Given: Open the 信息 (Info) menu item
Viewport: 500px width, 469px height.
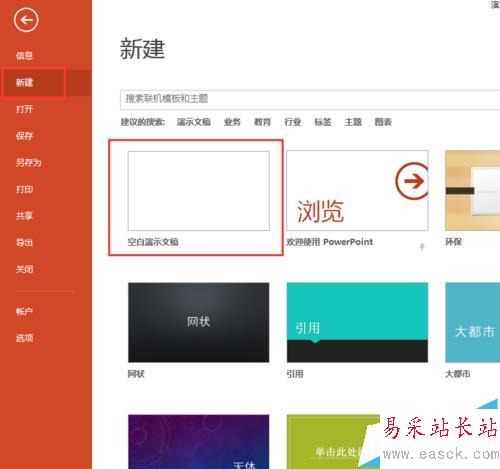Looking at the screenshot, I should 24,55.
